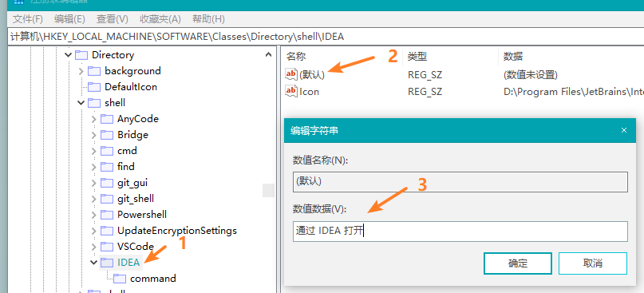The height and width of the screenshot is (293, 644).
Task: Select the cmd folder icon
Action: 107,151
